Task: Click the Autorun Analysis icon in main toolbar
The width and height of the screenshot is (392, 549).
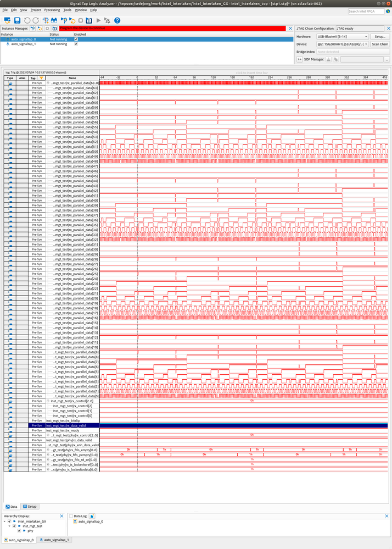Action: (x=72, y=20)
